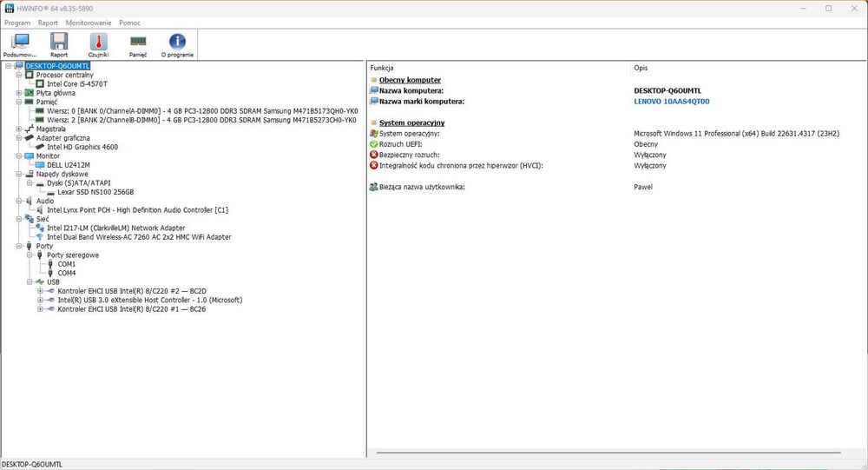This screenshot has height=470, width=868.
Task: Click the Lexar SSD disk icon
Action: tap(51, 192)
